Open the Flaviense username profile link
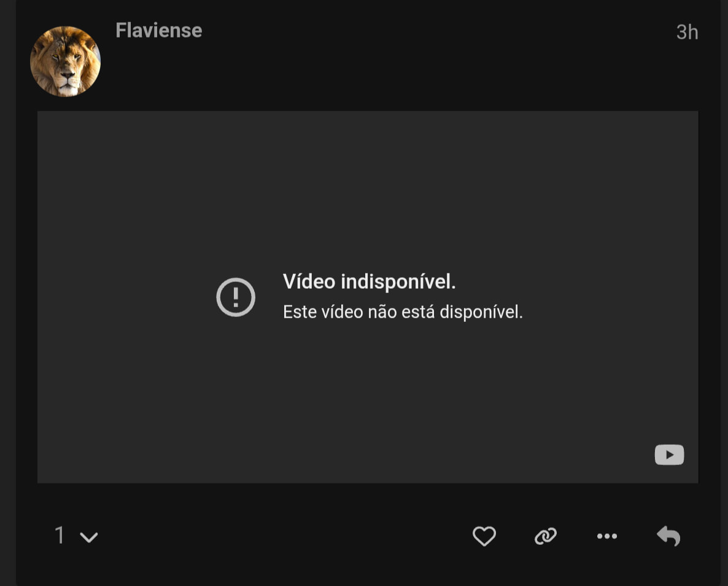728x586 pixels. pos(158,31)
